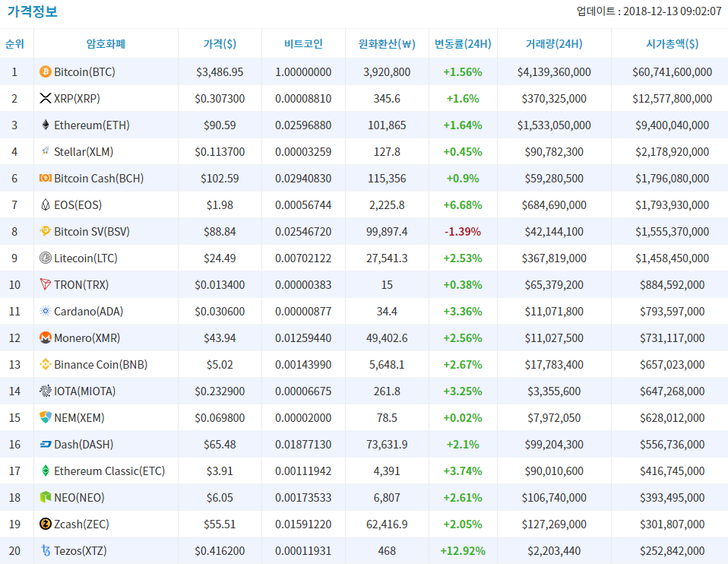Sort by 원화환산(₩) column header
This screenshot has height=564, width=728.
[387, 43]
